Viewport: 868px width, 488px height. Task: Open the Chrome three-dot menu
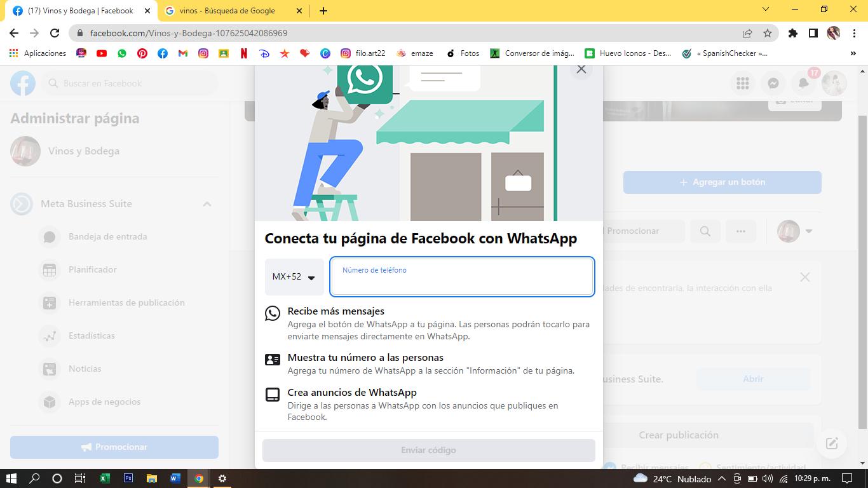click(x=853, y=33)
